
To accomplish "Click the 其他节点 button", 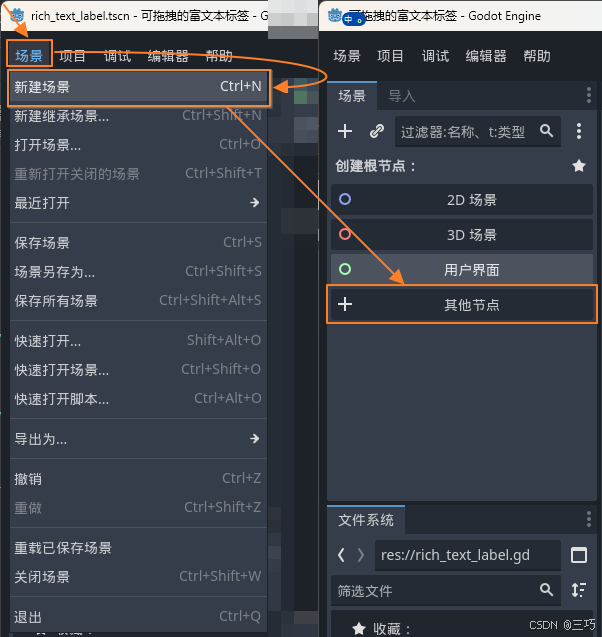I will coord(462,305).
